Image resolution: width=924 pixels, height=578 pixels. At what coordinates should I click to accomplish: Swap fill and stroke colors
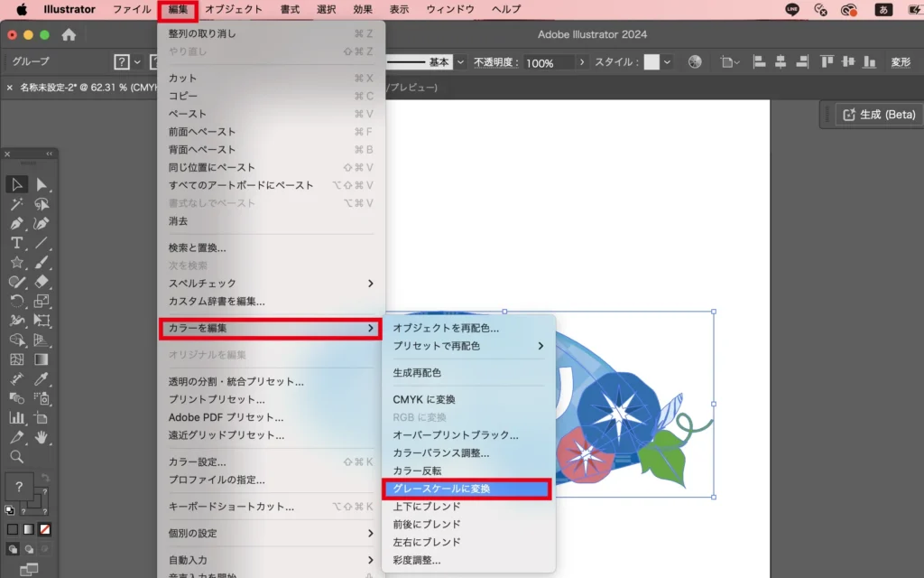pyautogui.click(x=45, y=478)
